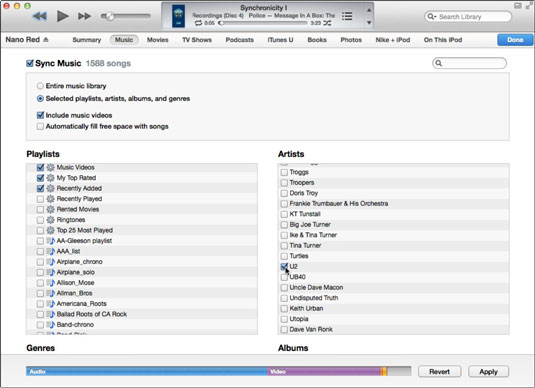Viewport: 535px width, 388px height.
Task: Check the Rented Movies playlist
Action: pyautogui.click(x=40, y=210)
